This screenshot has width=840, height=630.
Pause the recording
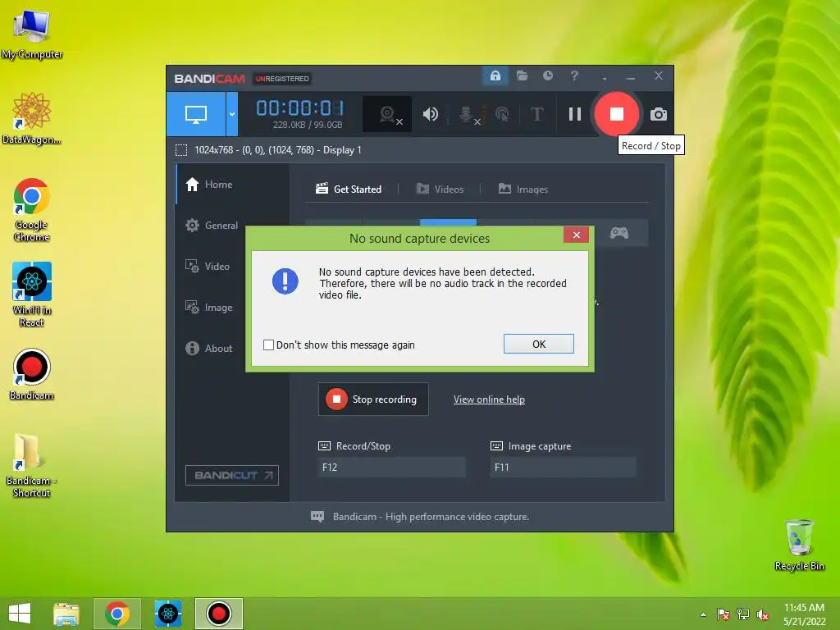click(574, 113)
